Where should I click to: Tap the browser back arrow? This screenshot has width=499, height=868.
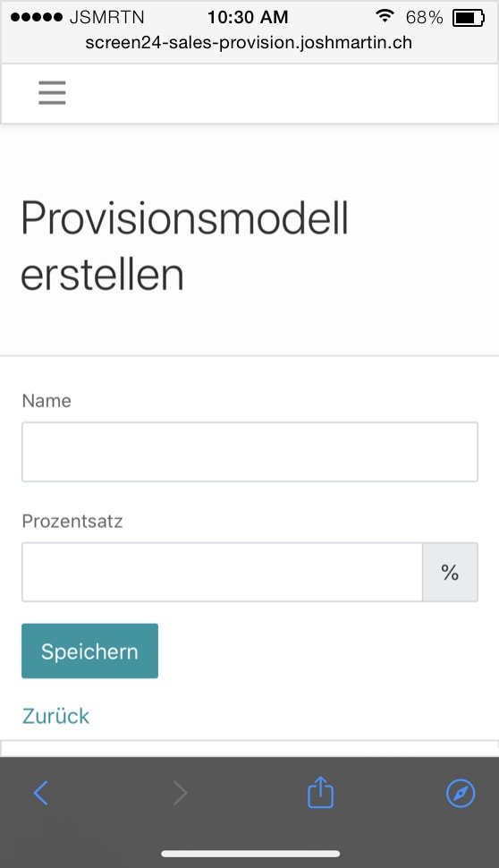[40, 793]
